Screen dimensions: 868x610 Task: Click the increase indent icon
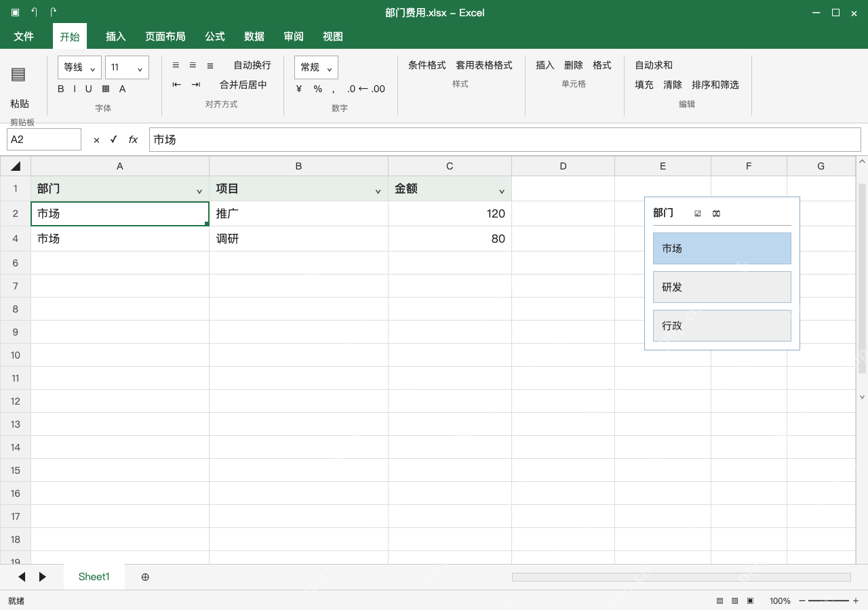click(196, 85)
